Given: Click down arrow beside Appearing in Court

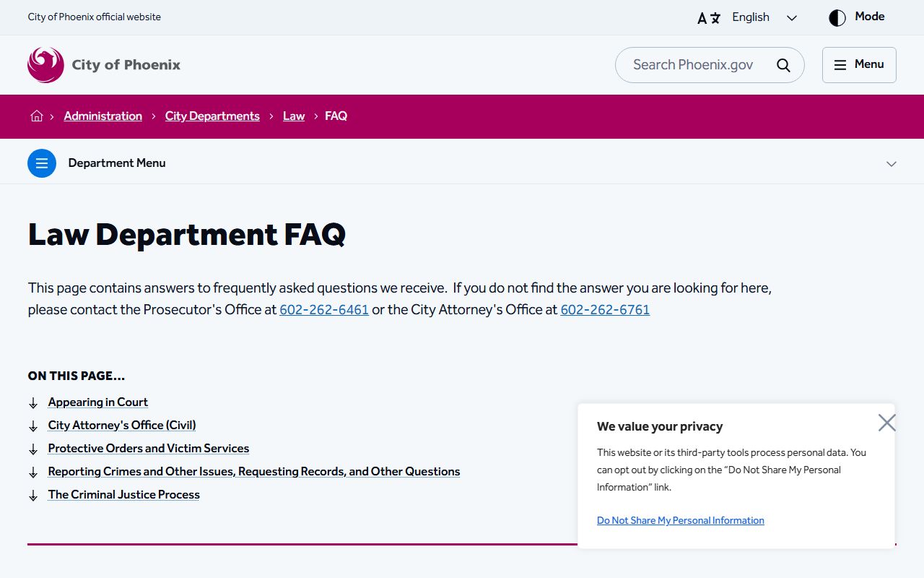Looking at the screenshot, I should (x=32, y=403).
